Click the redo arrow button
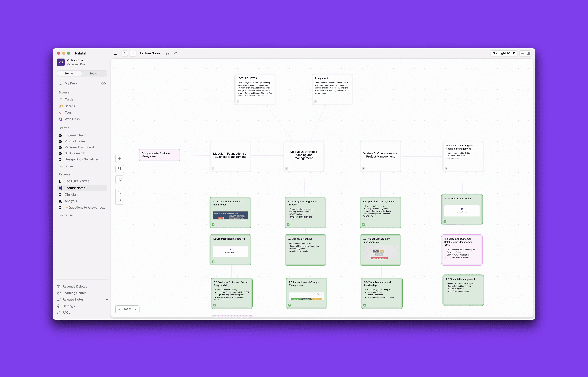This screenshot has height=377, width=588. (119, 201)
